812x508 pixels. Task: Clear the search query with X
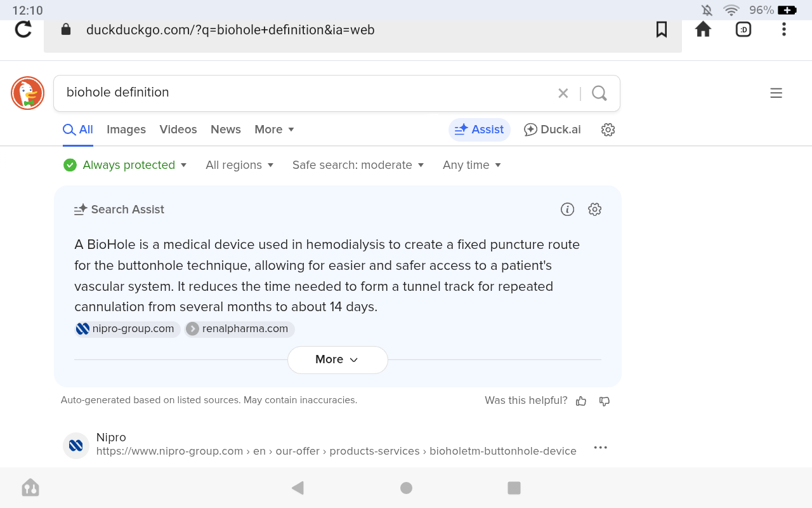pyautogui.click(x=563, y=93)
